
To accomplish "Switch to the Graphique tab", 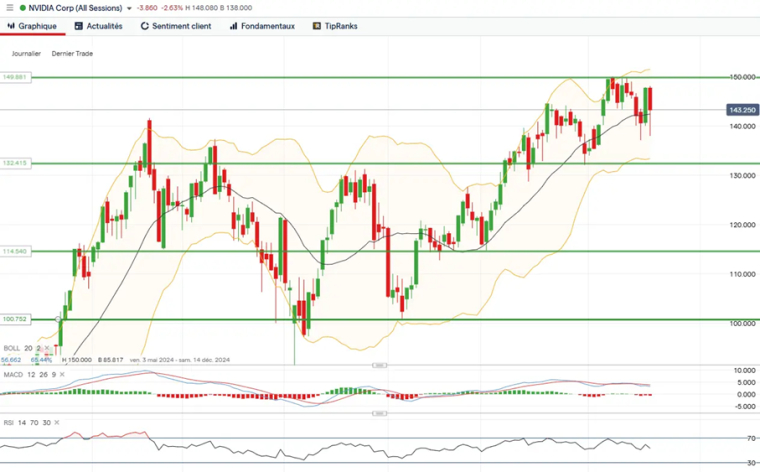I will 33,26.
